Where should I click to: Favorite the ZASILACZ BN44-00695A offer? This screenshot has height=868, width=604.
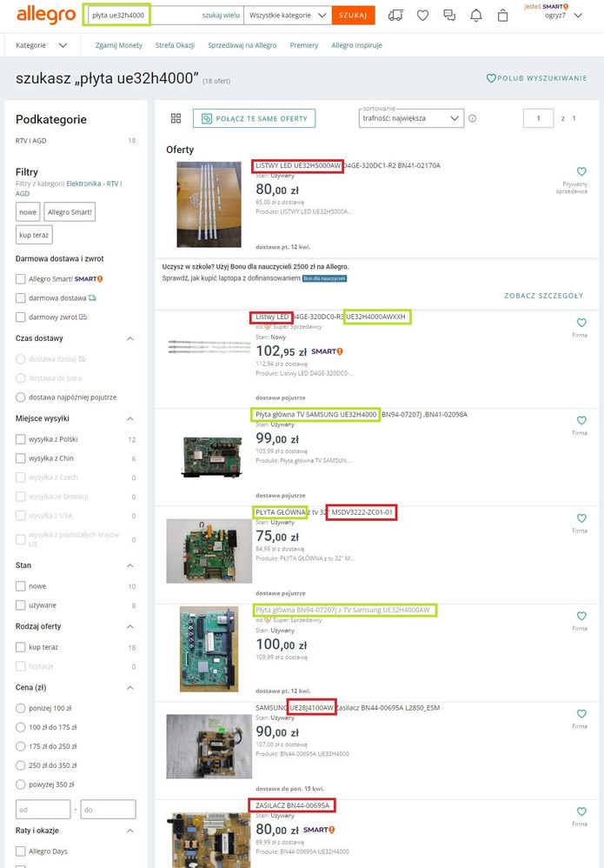[581, 811]
